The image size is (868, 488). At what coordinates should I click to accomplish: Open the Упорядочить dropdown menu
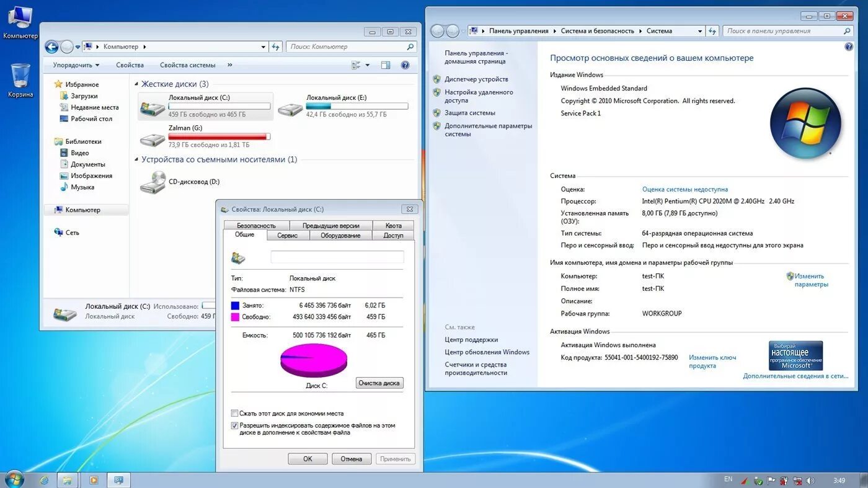click(76, 65)
